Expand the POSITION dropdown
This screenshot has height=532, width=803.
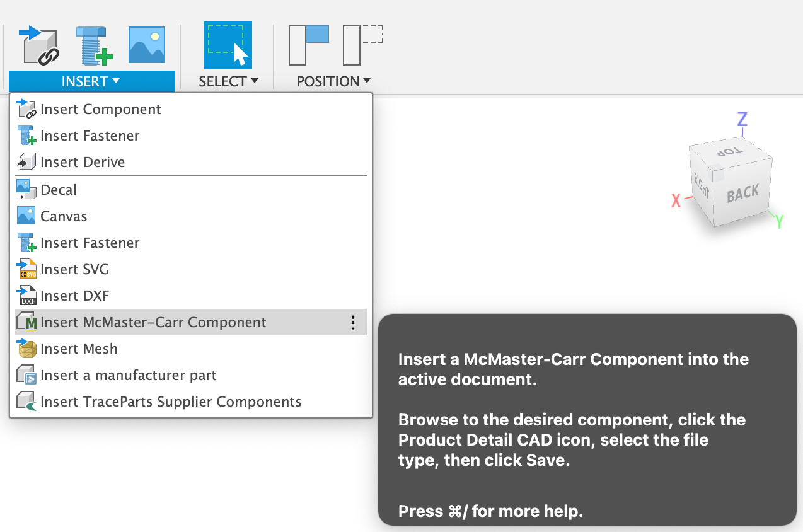pyautogui.click(x=333, y=81)
